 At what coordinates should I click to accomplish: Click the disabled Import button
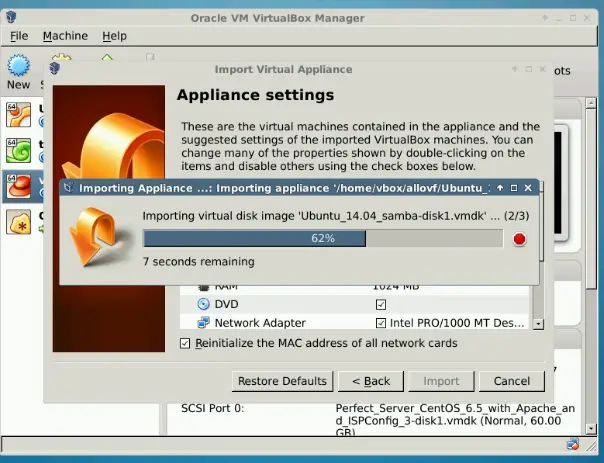click(x=441, y=381)
